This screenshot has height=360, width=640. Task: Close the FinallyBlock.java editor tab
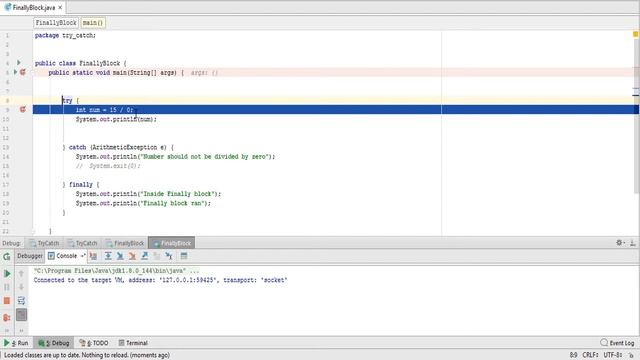60,7
